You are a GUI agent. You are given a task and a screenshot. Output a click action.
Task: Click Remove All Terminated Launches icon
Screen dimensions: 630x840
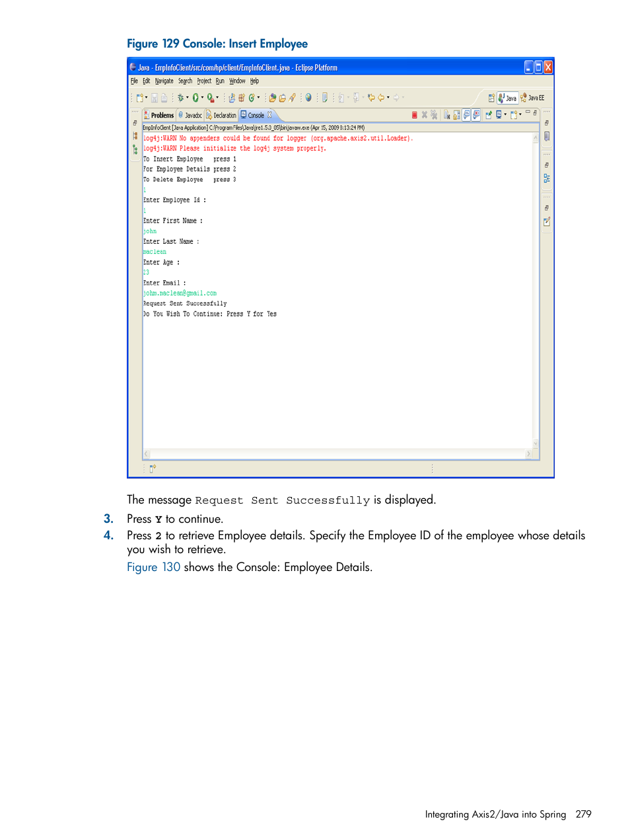(434, 115)
